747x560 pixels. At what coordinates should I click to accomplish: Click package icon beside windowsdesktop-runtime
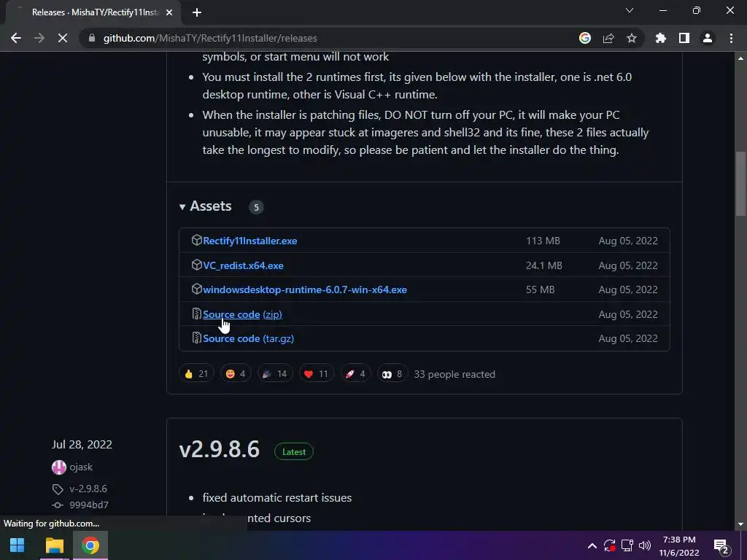point(196,289)
